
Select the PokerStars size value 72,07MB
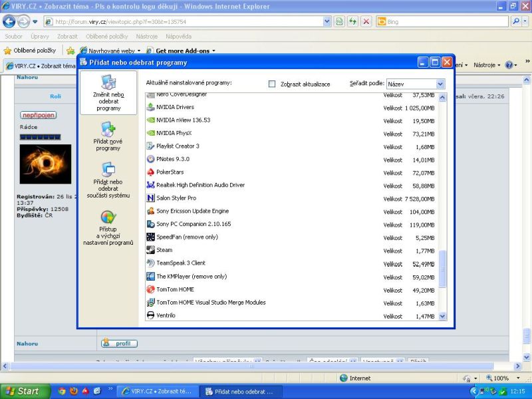point(424,173)
